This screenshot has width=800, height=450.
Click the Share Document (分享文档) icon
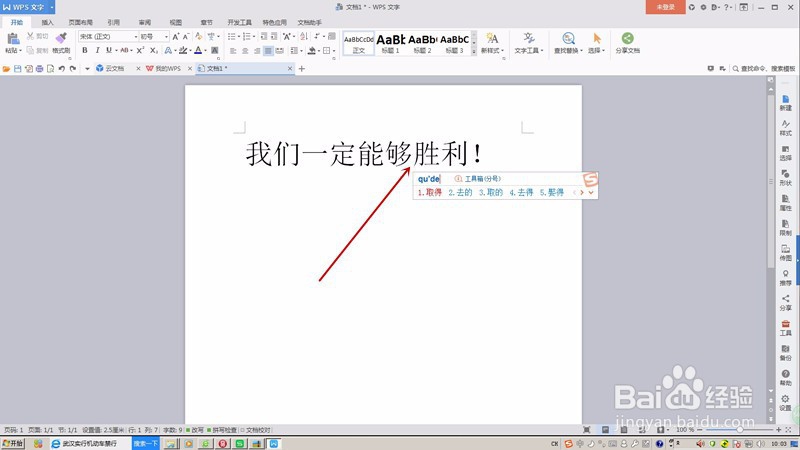[628, 38]
